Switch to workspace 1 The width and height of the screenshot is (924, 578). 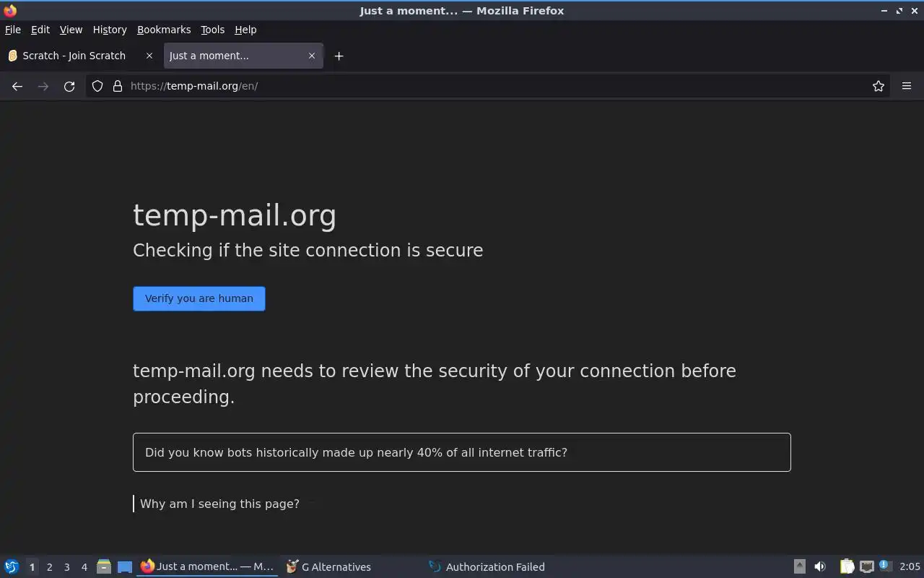point(32,567)
